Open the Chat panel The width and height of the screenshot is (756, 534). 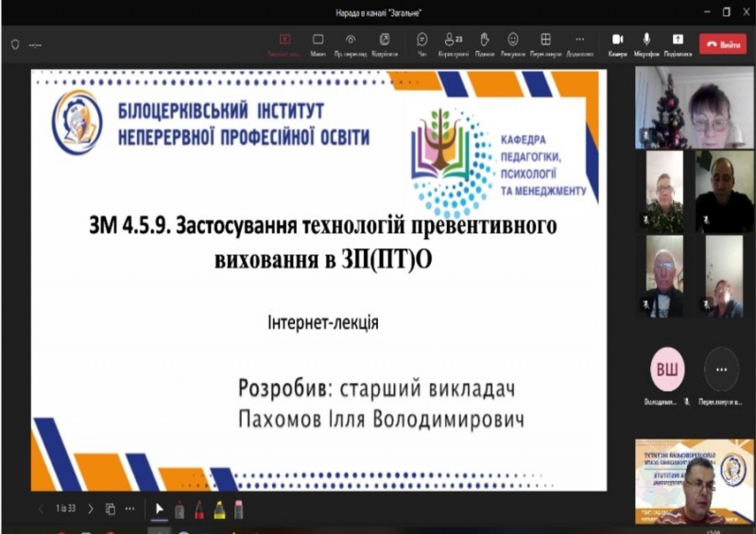click(421, 40)
